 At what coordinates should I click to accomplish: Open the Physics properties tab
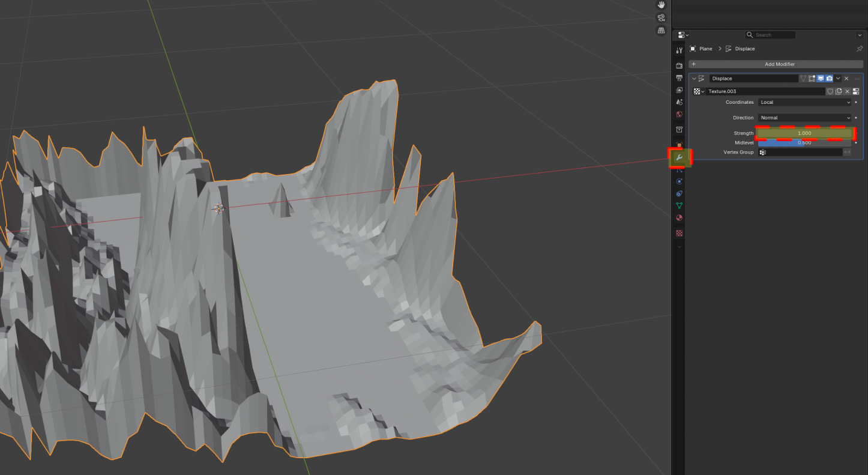point(679,181)
